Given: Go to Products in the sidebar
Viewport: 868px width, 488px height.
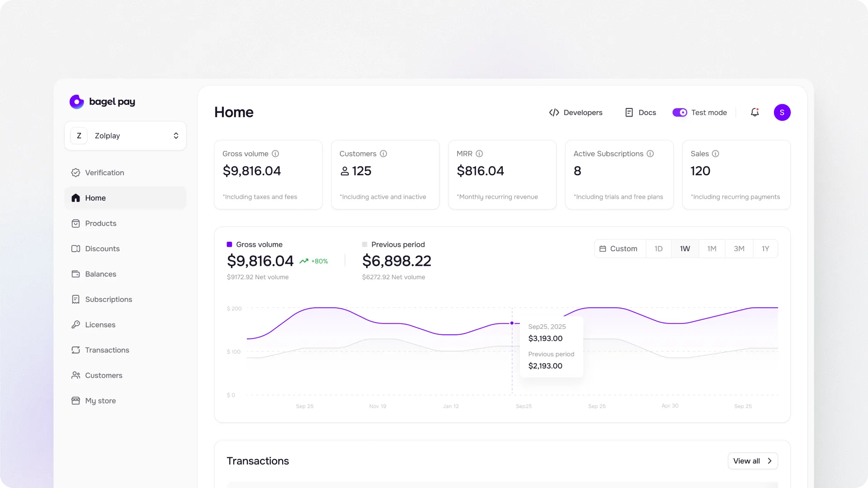Looking at the screenshot, I should click(x=125, y=223).
